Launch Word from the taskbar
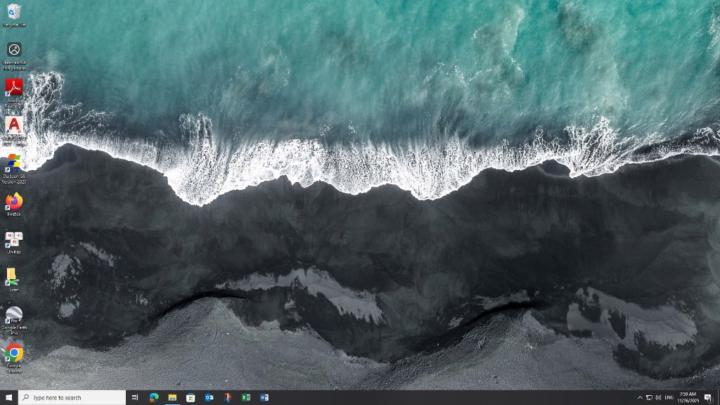Screen dimensions: 720x405 point(264,397)
